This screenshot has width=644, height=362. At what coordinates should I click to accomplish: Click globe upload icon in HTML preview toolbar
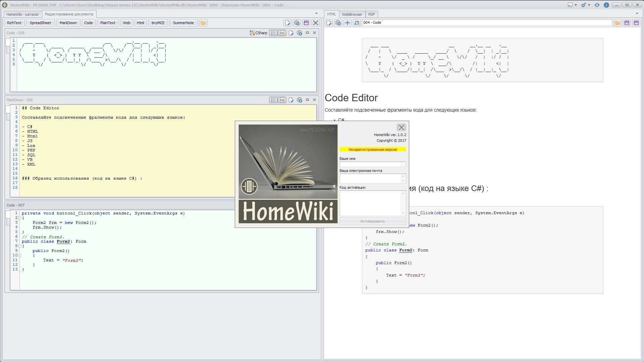[338, 23]
